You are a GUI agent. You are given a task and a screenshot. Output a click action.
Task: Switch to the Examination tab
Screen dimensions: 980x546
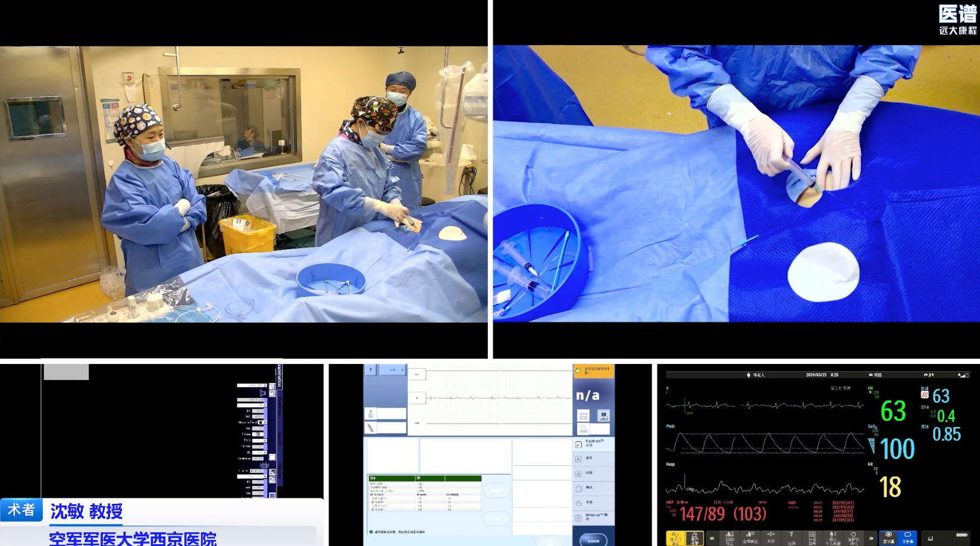279,376
